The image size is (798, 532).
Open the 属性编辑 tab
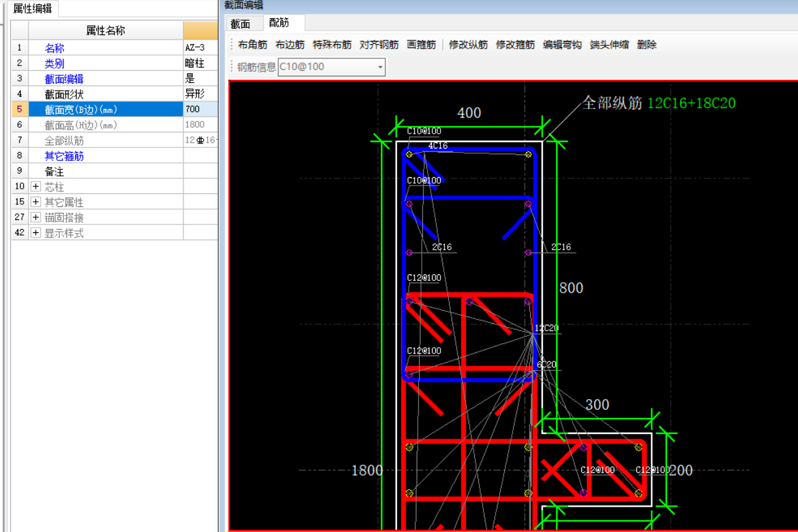click(x=32, y=9)
